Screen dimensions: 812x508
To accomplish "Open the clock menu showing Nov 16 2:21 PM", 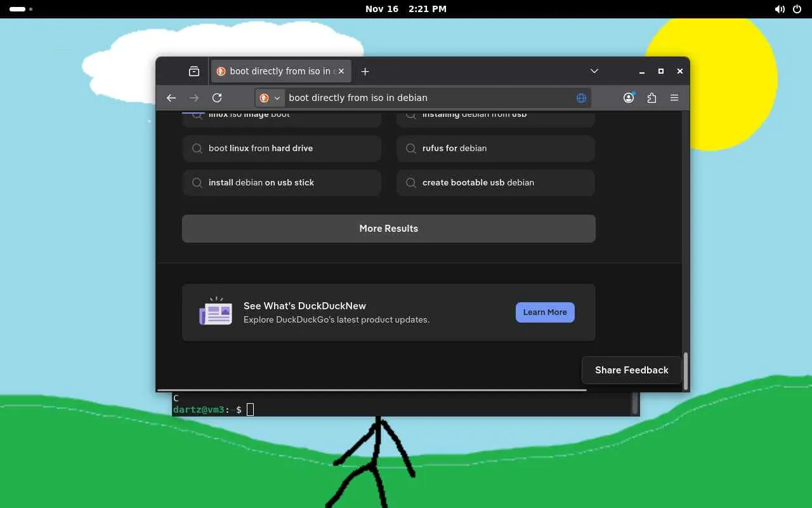I will [406, 9].
